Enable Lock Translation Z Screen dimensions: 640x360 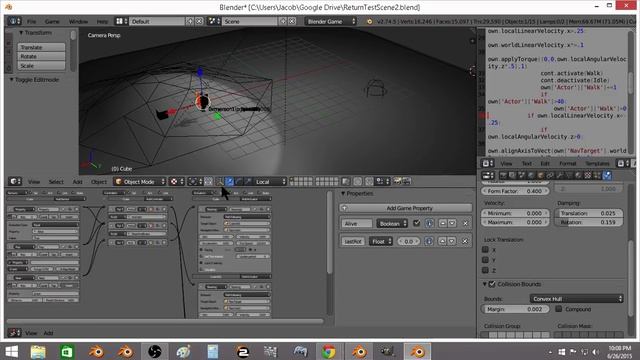485,270
